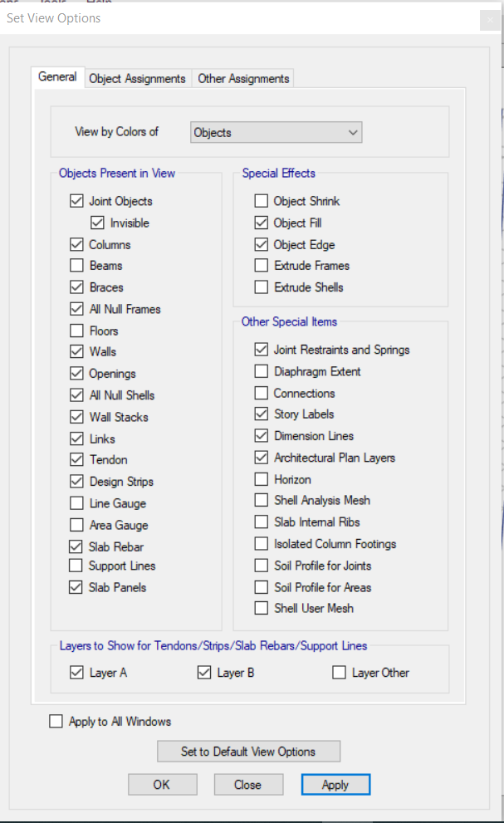Open the Other Assignments tab

point(243,78)
